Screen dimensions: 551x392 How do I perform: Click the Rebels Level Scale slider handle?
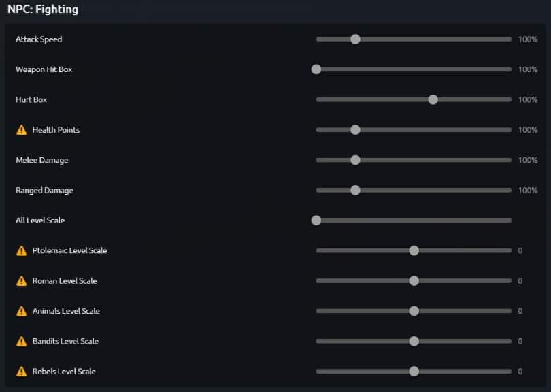click(x=414, y=372)
